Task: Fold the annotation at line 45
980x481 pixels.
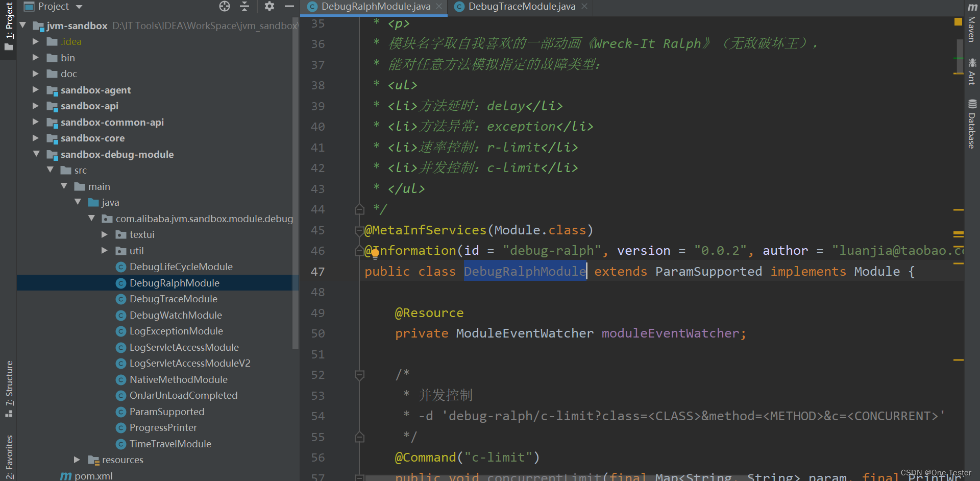Action: 359,231
